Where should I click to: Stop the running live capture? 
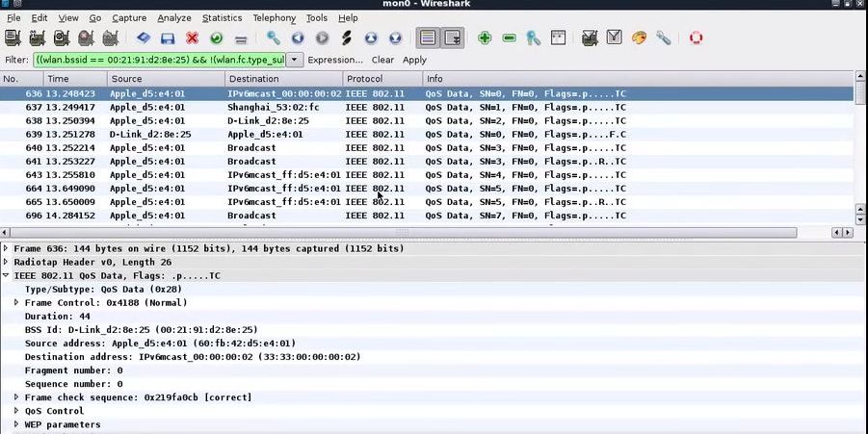(86, 38)
